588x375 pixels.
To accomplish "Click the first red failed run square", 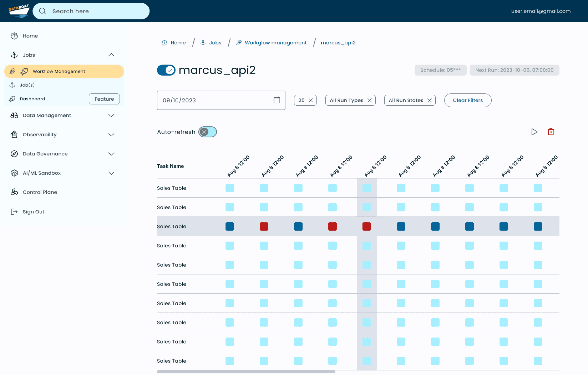I will 264,226.
